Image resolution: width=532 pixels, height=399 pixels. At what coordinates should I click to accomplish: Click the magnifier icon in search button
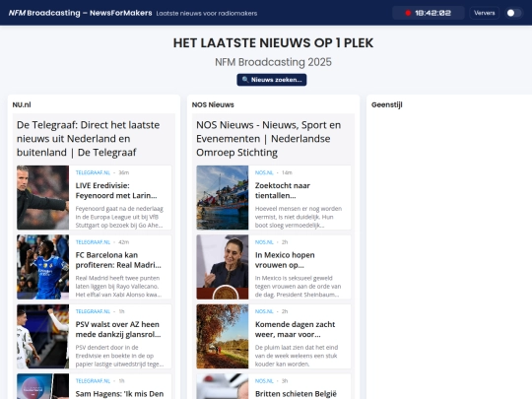coord(245,80)
